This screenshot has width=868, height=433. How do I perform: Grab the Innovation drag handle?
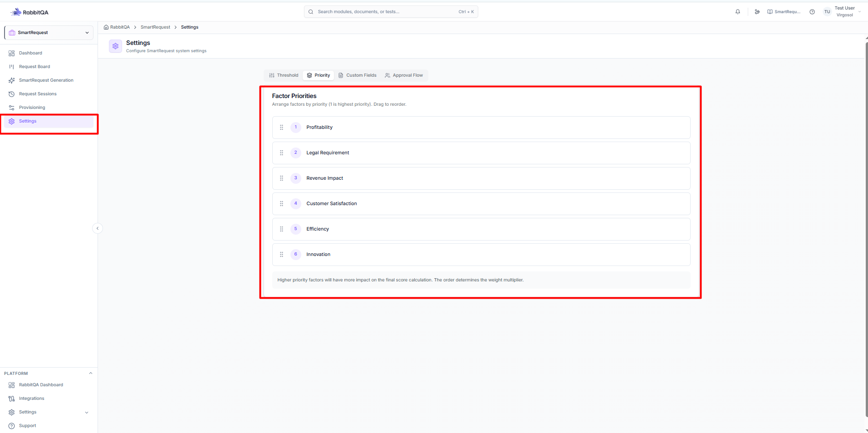[x=281, y=255]
